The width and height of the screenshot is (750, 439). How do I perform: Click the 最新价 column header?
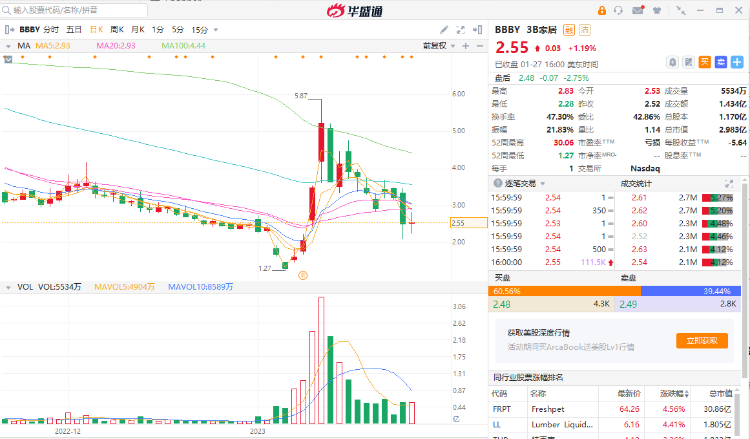(628, 394)
